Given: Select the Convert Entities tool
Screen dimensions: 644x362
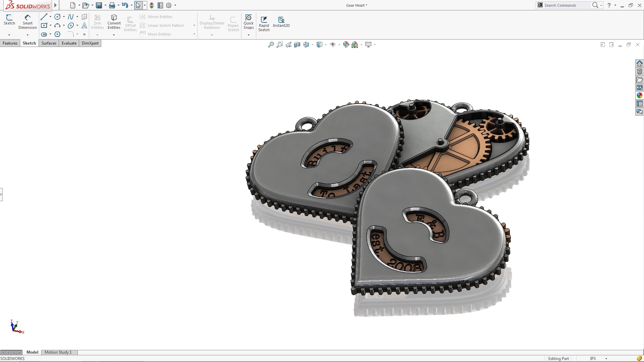Looking at the screenshot, I should pyautogui.click(x=114, y=21).
